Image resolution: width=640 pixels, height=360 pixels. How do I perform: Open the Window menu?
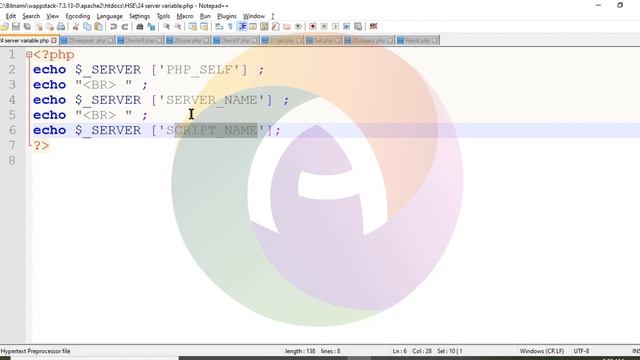[253, 16]
